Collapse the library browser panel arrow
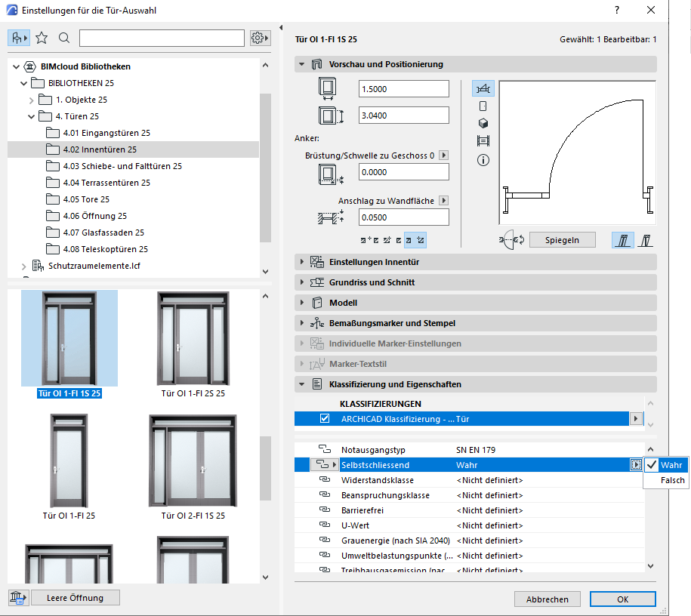The image size is (691, 616). tap(281, 27)
